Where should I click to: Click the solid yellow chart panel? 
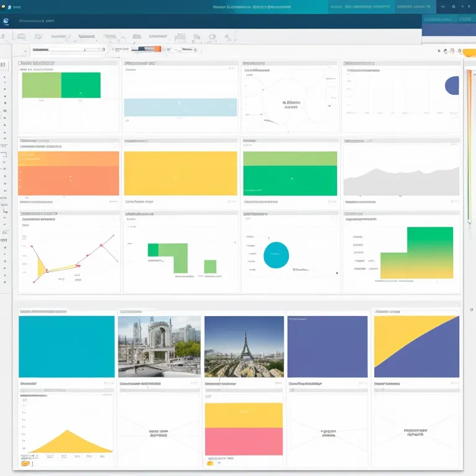click(x=180, y=173)
